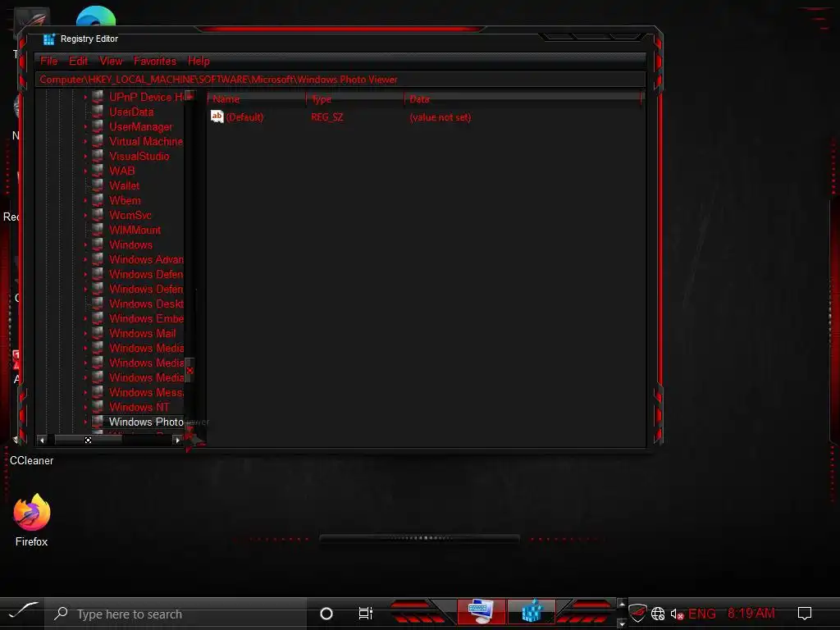Select the VisualStudio key folder icon

98,156
